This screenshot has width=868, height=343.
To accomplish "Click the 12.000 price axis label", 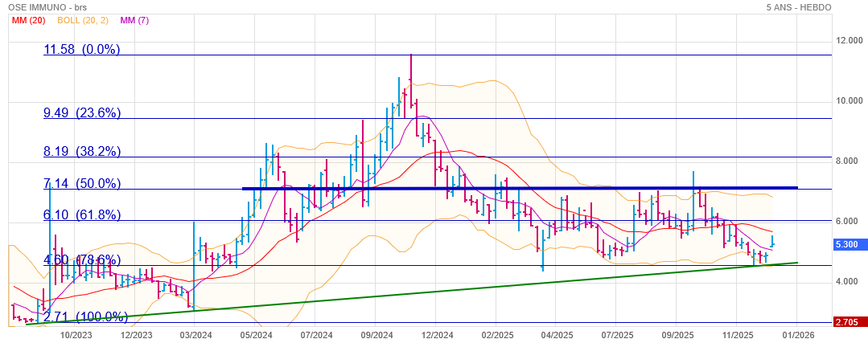I will [x=849, y=40].
